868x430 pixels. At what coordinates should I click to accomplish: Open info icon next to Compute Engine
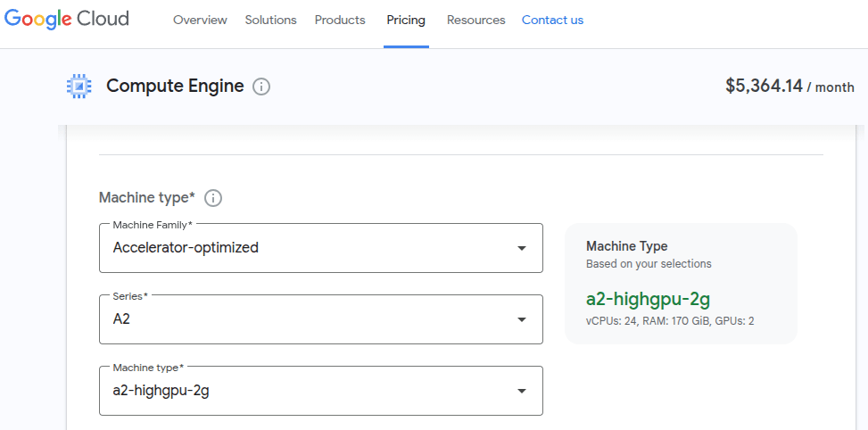click(x=261, y=87)
